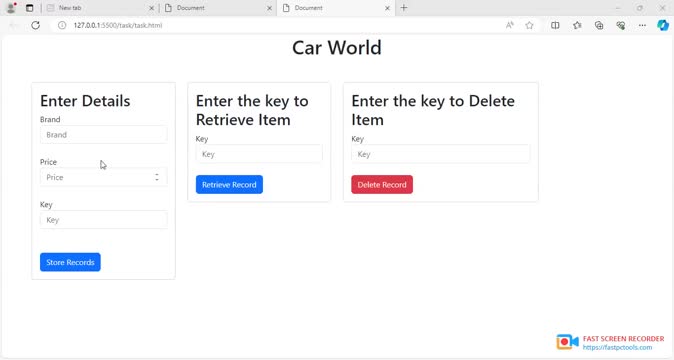Viewport: 674px width, 360px height.
Task: Click the red Delete Record button
Action: pyautogui.click(x=382, y=184)
